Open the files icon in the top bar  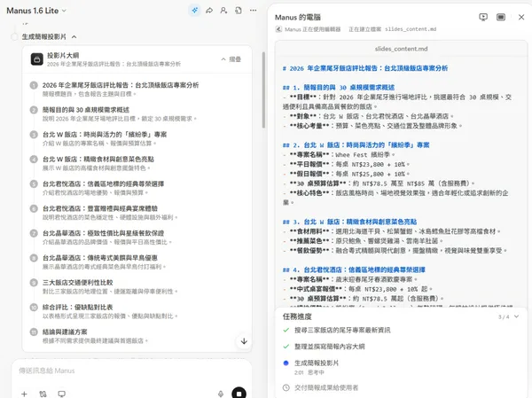pos(239,11)
